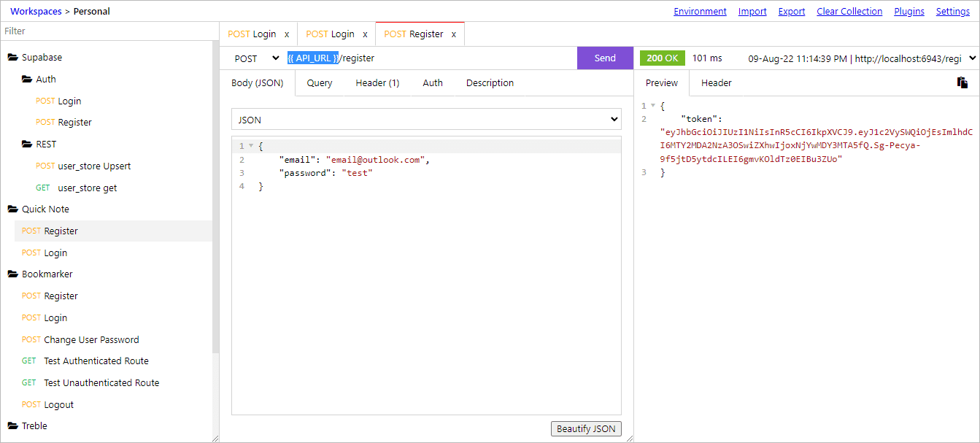980x443 pixels.
Task: Click the Beautify JSON button
Action: pos(586,428)
